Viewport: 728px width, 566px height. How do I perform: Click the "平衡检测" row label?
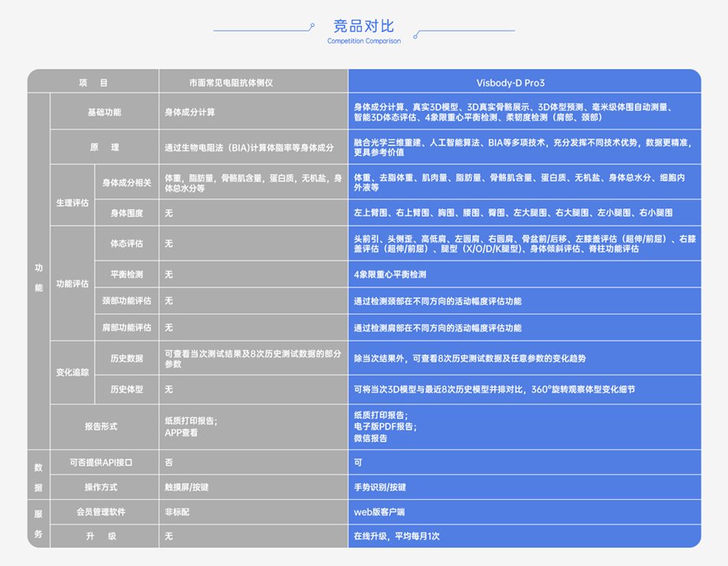126,274
